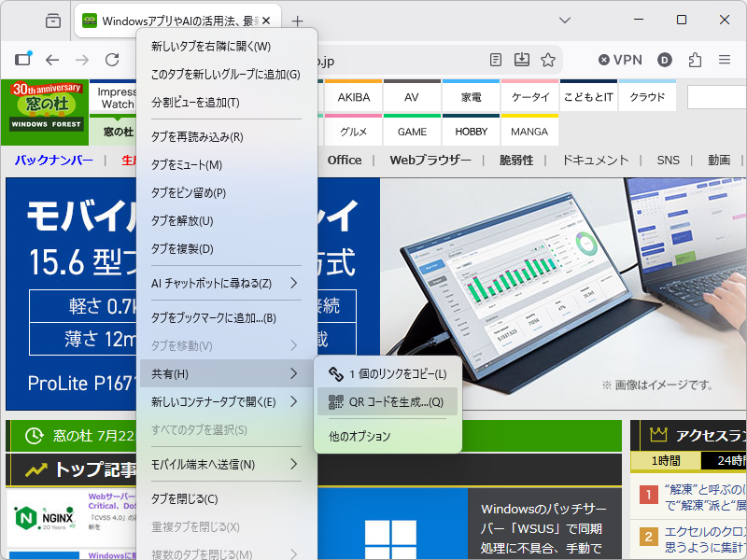Open the HOBBY site tab
This screenshot has width=747, height=560.
tap(471, 131)
